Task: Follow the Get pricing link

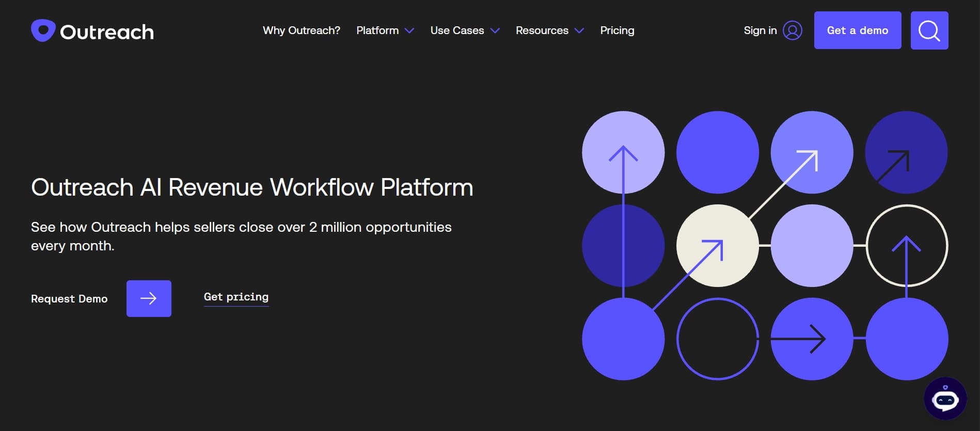Action: pos(236,297)
